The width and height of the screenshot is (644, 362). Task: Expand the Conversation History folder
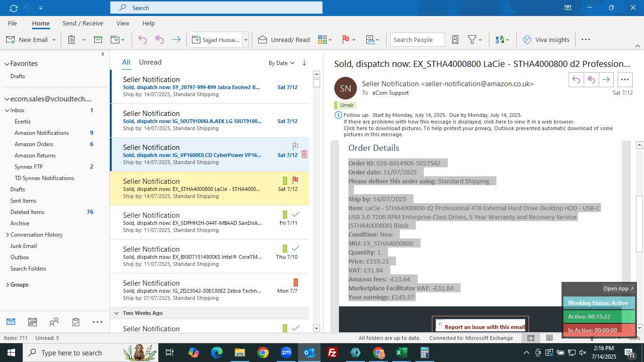click(x=7, y=235)
